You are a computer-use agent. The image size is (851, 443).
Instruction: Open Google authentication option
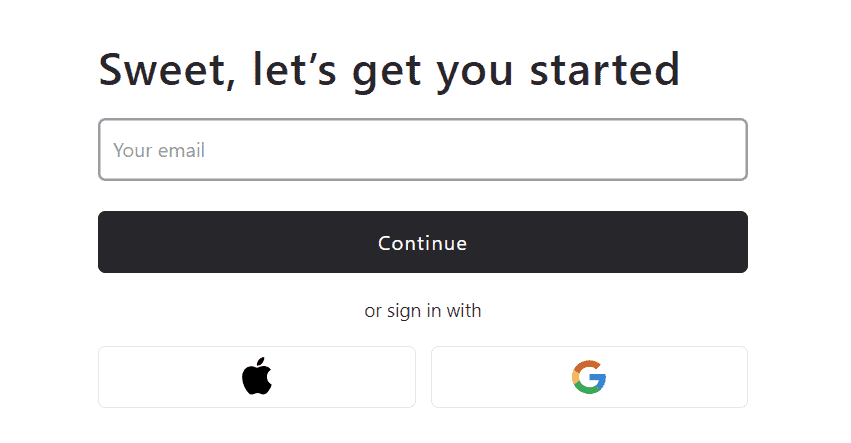click(x=589, y=377)
